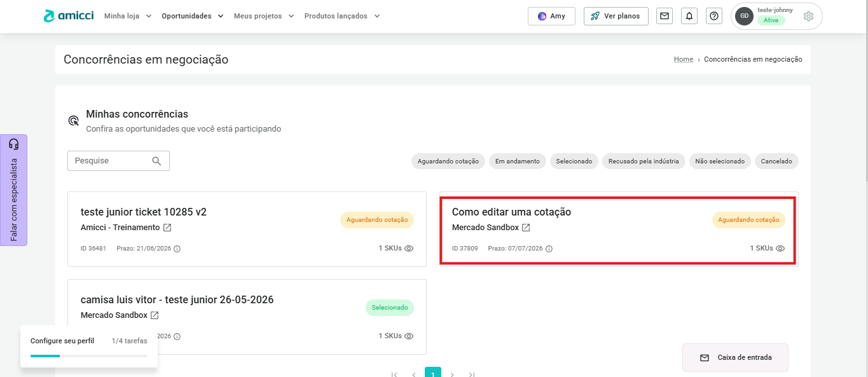Open the help question mark icon
Image resolution: width=868 pixels, height=377 pixels.
(x=715, y=16)
